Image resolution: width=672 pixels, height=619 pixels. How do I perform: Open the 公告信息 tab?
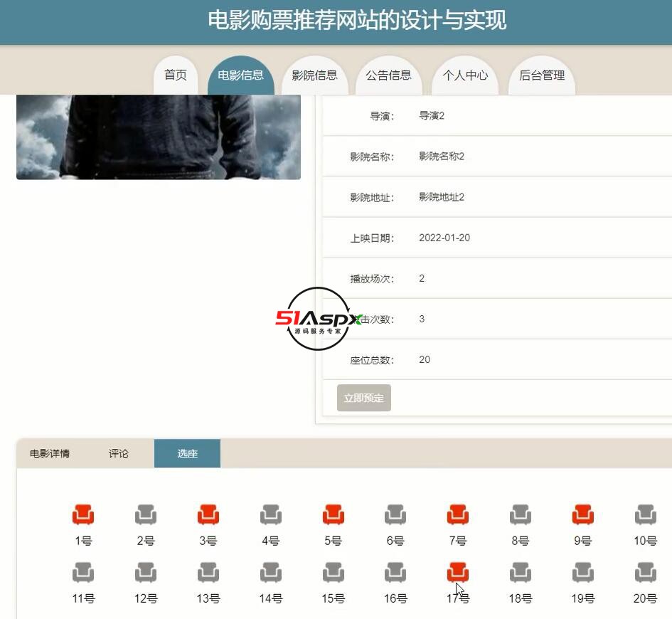coord(388,75)
